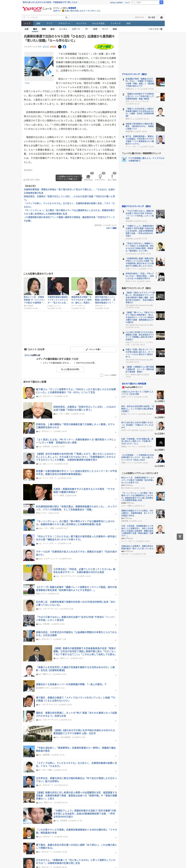186x868 pixels.
Task: Open settings gear icon near 購入履歴
Action: coord(161,17)
